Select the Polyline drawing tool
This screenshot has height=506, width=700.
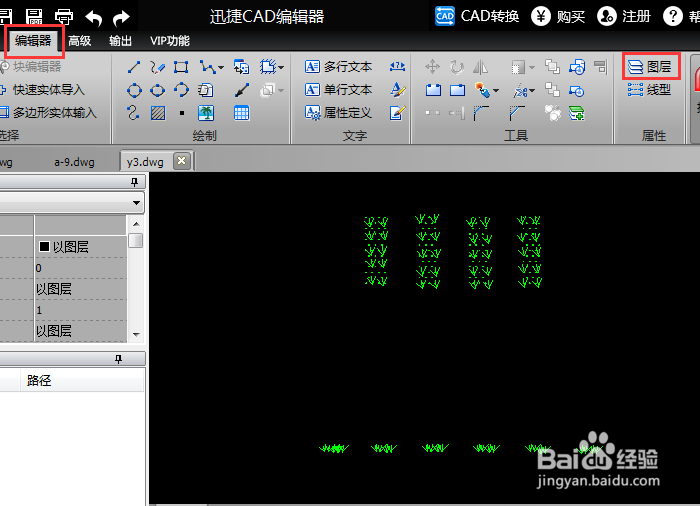207,67
